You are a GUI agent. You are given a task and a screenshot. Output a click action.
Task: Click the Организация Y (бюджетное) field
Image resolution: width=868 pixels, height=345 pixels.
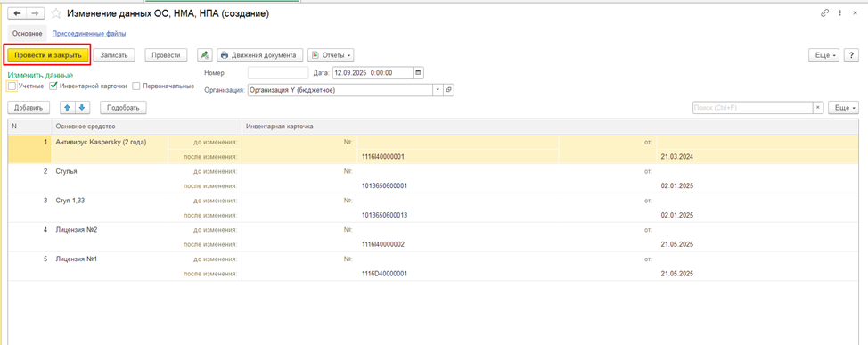click(x=340, y=90)
